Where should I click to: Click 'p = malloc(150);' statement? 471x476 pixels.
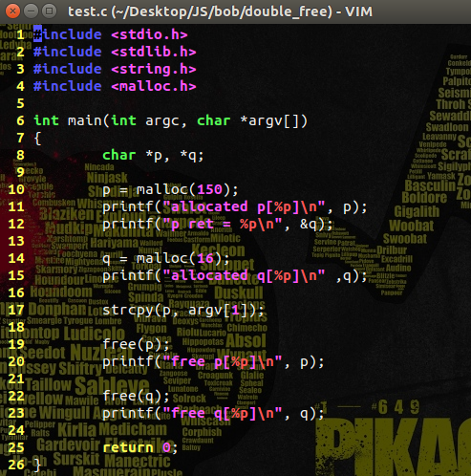pos(170,190)
